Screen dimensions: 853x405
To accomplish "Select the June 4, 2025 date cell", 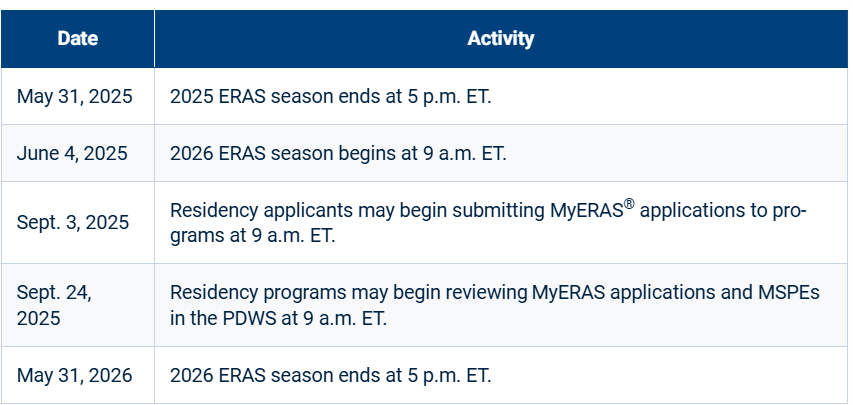I will tap(72, 154).
